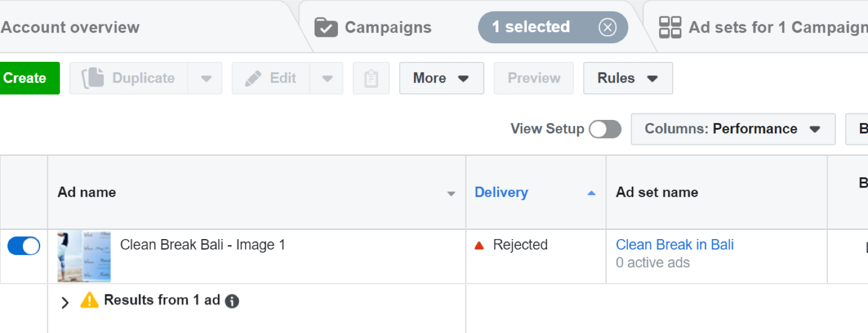Click the yellow warning icon in results row
The width and height of the screenshot is (868, 333).
pos(90,300)
